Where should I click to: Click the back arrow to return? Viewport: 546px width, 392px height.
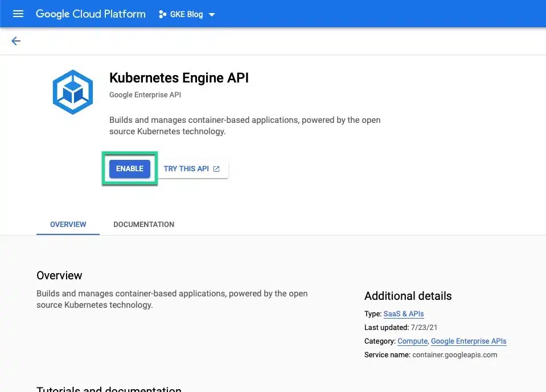(15, 40)
